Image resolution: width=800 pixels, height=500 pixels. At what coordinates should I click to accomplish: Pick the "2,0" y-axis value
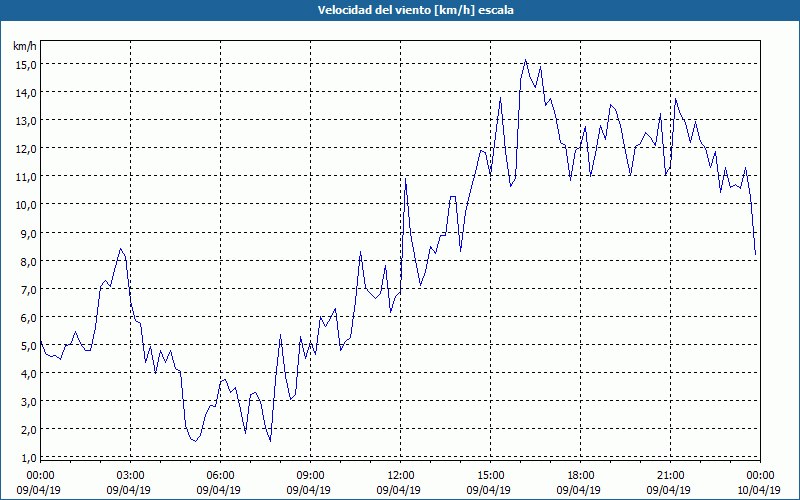(29, 430)
